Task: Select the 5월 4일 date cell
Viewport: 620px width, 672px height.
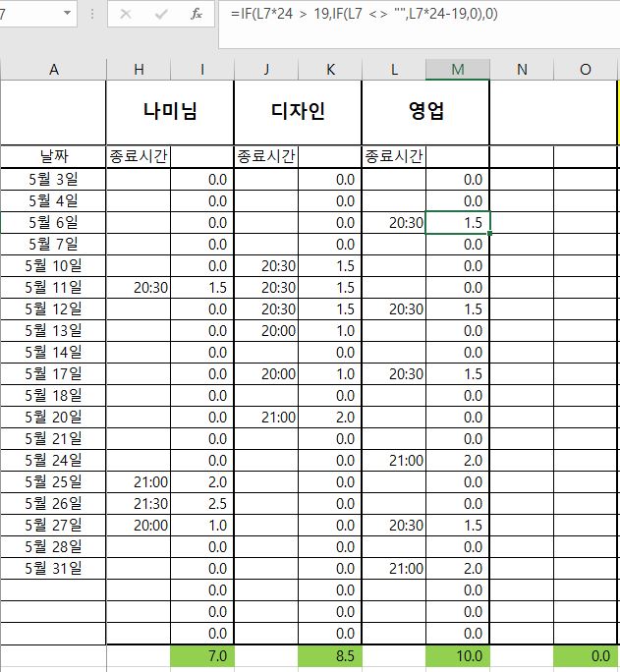Action: [54, 201]
